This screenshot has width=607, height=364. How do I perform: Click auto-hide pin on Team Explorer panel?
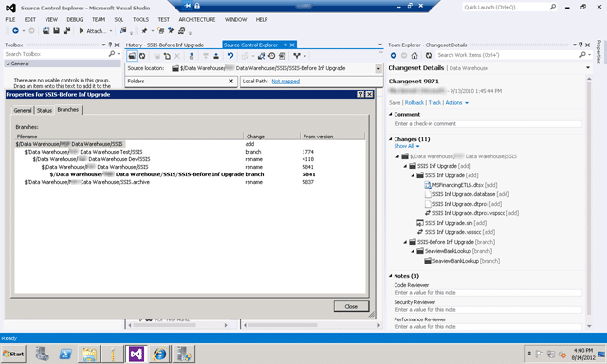(581, 45)
